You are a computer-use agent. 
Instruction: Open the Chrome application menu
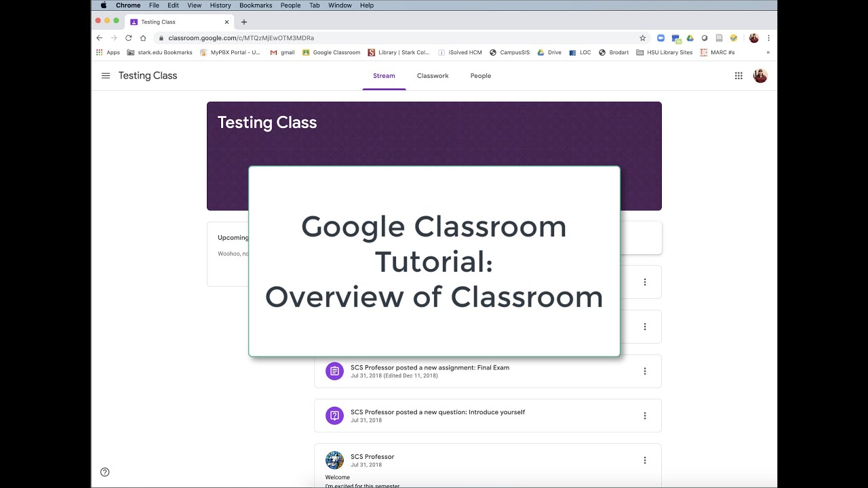(x=128, y=5)
